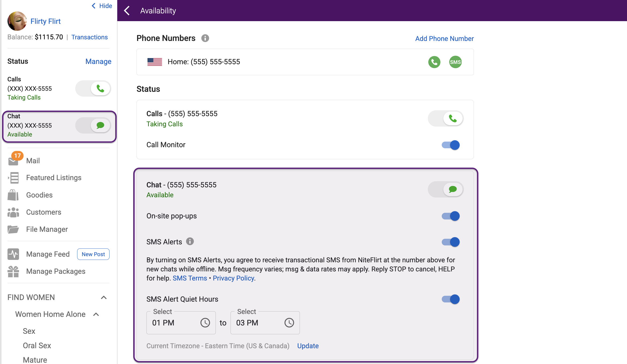Viewport: 627px width, 364px height.
Task: Toggle the main Chat Available switch
Action: (x=445, y=189)
